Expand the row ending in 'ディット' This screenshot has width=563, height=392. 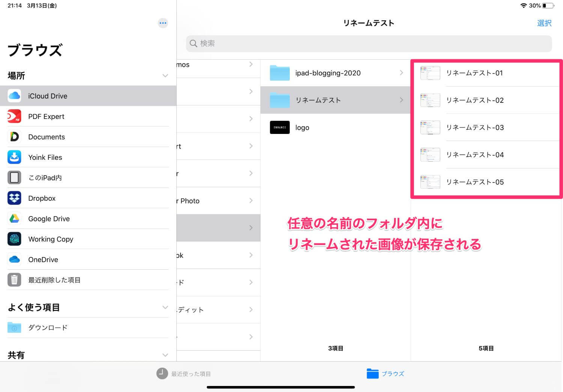(251, 309)
